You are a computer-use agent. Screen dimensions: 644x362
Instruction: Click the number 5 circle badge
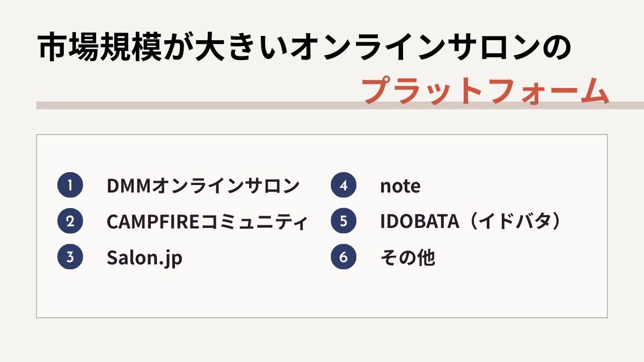[x=344, y=221]
